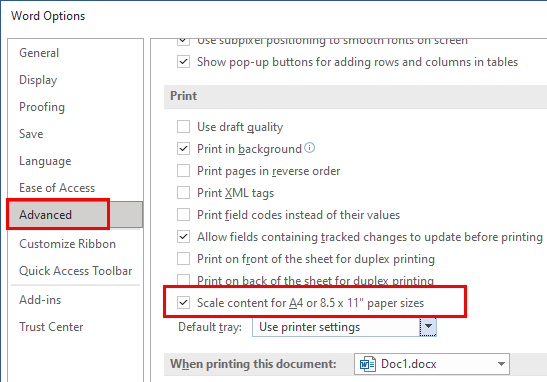
Task: Enable Print XML tags option
Action: [183, 193]
